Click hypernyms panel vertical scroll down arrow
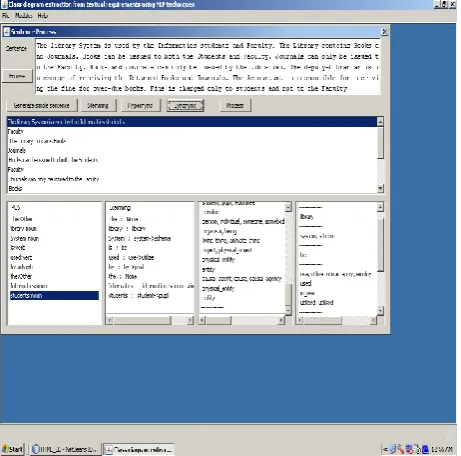 click(288, 310)
